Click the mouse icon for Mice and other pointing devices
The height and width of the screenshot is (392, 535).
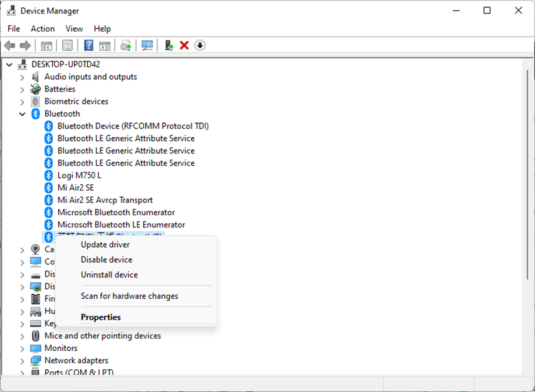tap(36, 336)
